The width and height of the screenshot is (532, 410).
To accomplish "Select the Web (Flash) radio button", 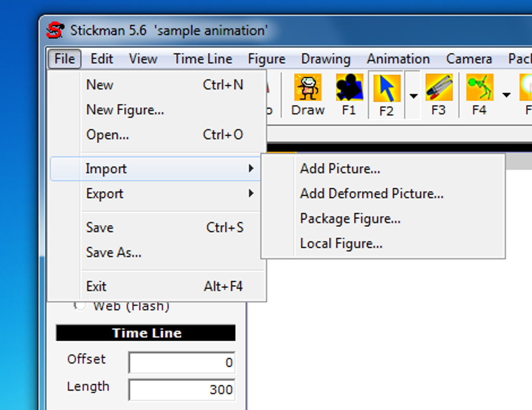I will click(x=79, y=305).
